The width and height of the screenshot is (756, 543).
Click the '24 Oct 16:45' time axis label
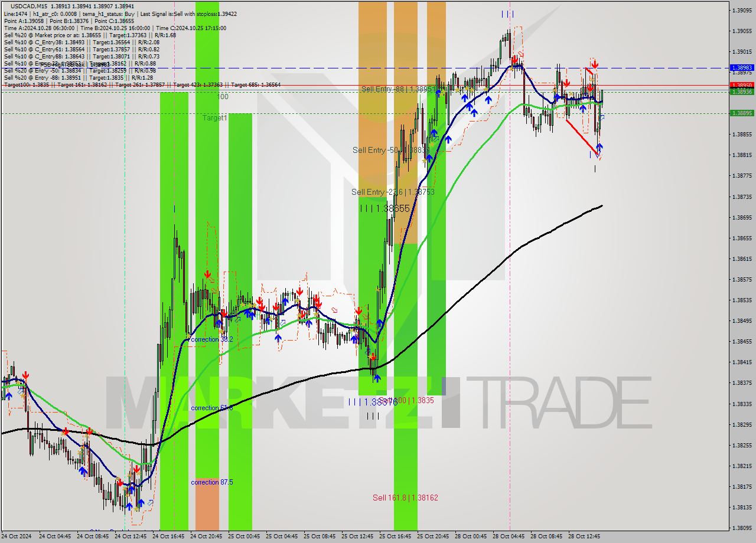click(169, 537)
